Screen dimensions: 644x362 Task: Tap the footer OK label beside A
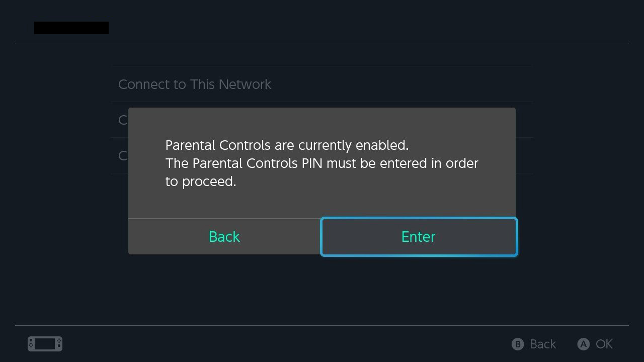point(604,344)
